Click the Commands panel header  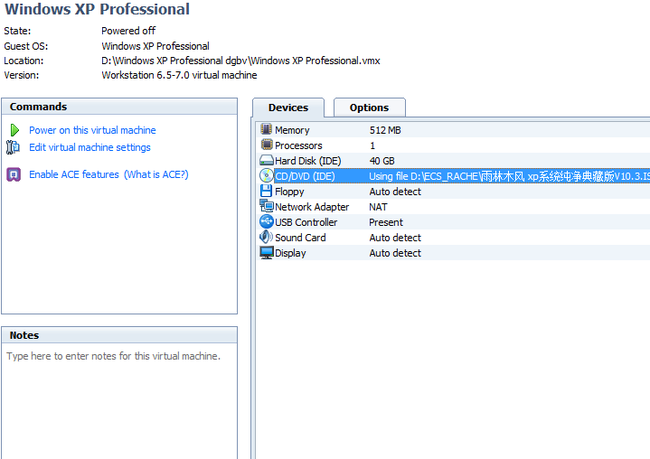pos(119,107)
